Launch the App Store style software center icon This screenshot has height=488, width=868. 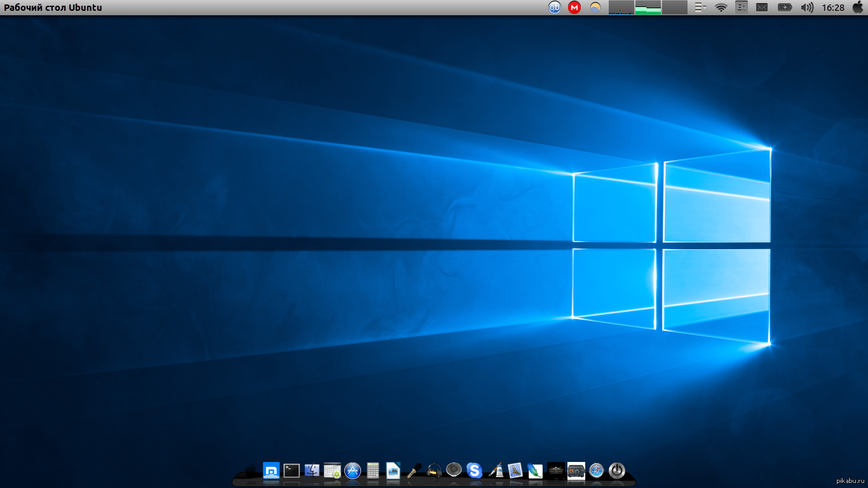(x=353, y=470)
